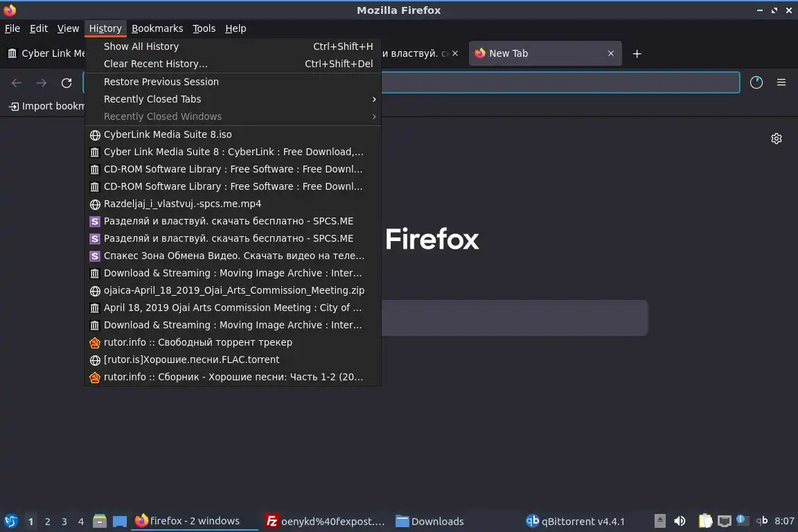Open the FileZilla taskbar window entry
798x532 pixels.
325,522
